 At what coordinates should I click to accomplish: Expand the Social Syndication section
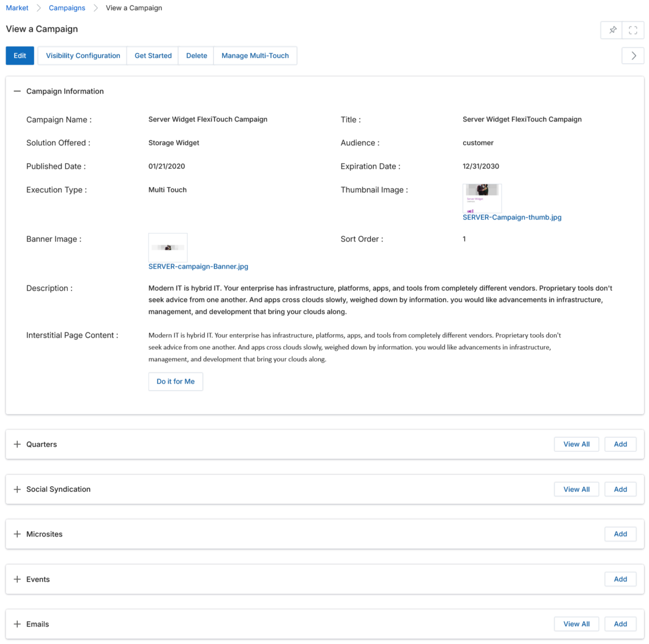pyautogui.click(x=17, y=489)
